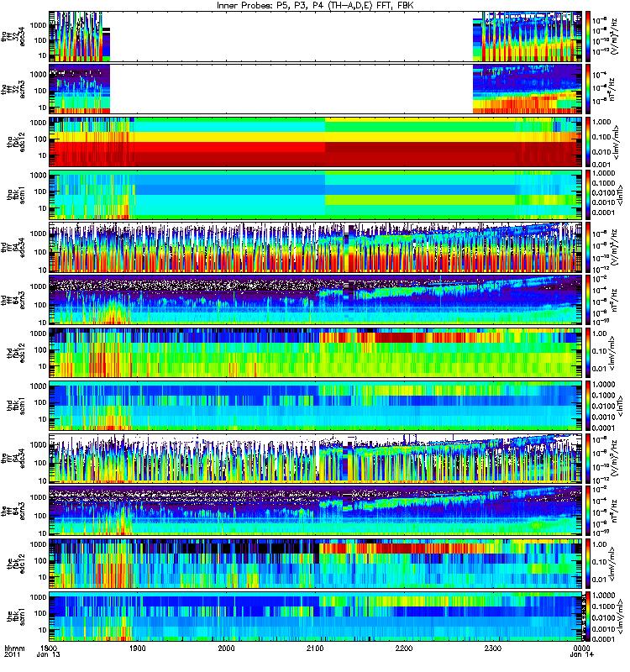630x672 pixels.
Task: Click the color bar beside thd fff edc34 panel
Action: [x=587, y=247]
